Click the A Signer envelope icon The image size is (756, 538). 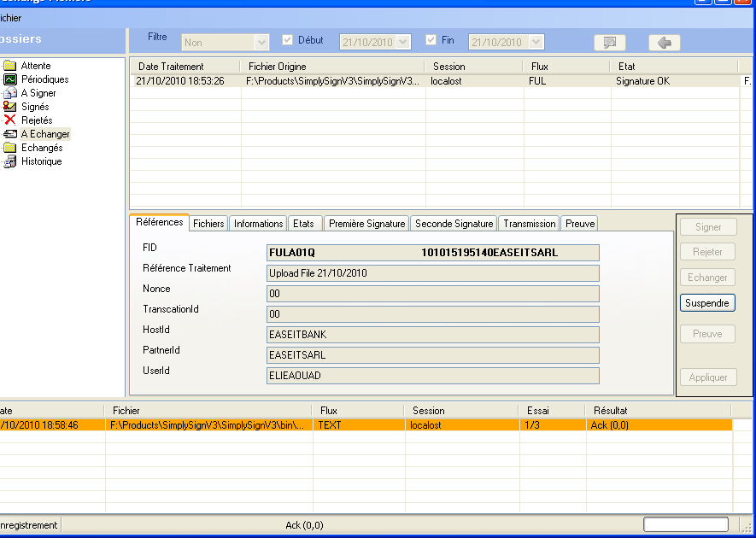tap(9, 93)
